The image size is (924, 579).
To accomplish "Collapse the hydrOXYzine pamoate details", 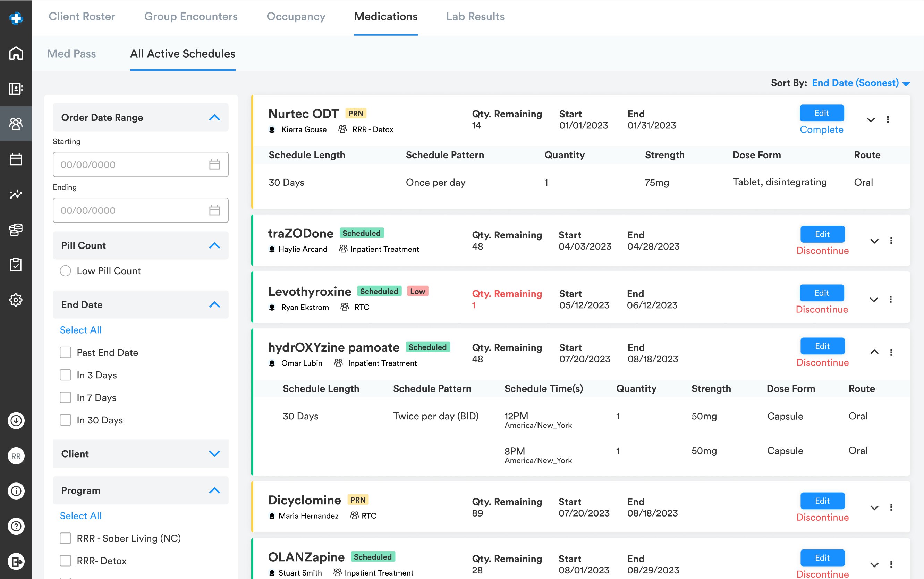I will pos(874,352).
